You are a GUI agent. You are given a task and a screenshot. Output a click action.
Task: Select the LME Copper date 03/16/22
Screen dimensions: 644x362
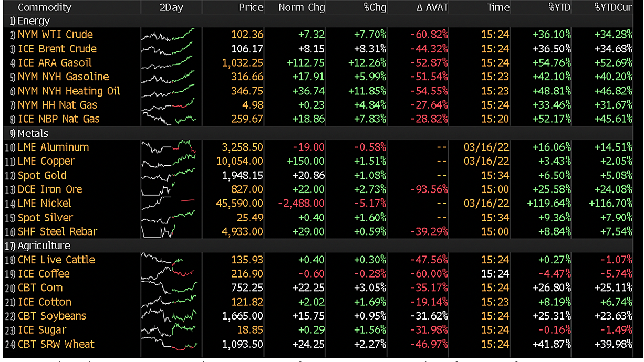[x=487, y=161]
